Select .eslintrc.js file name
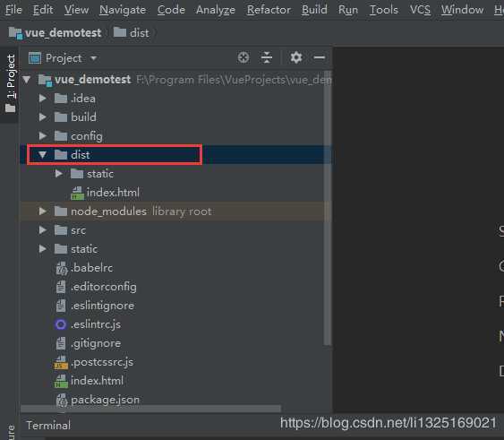The image size is (504, 440). click(96, 324)
